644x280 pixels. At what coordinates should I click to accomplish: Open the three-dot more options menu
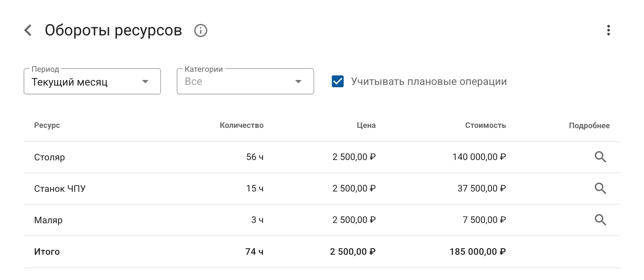[x=608, y=30]
